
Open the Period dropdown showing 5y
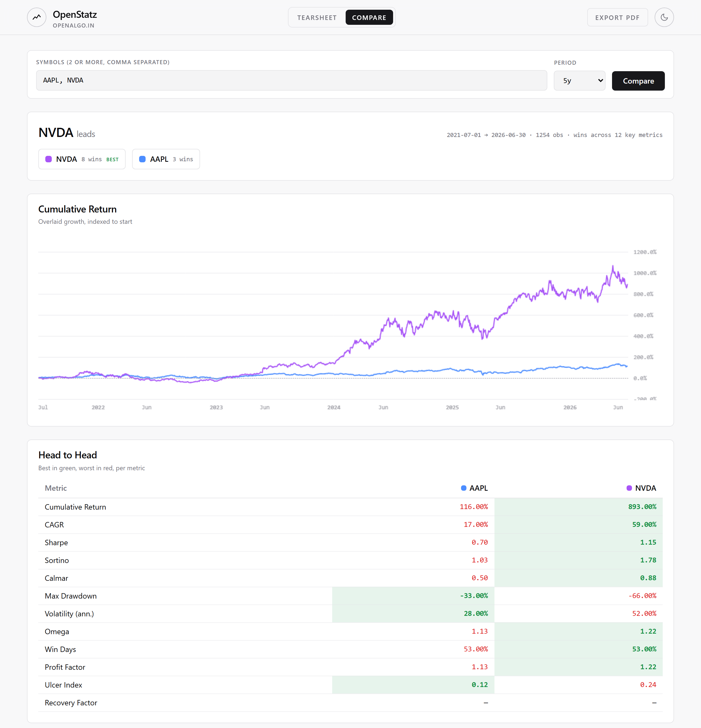point(579,81)
